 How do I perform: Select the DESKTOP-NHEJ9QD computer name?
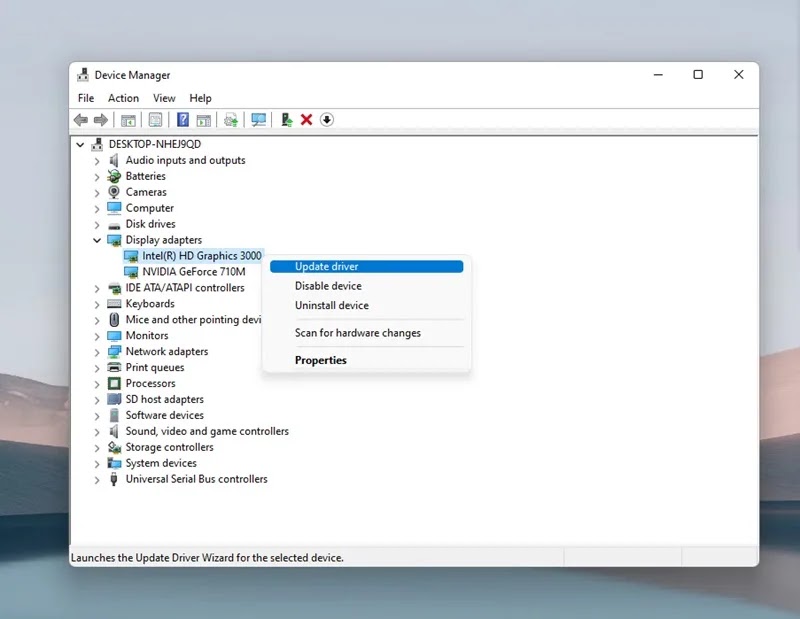(x=155, y=144)
